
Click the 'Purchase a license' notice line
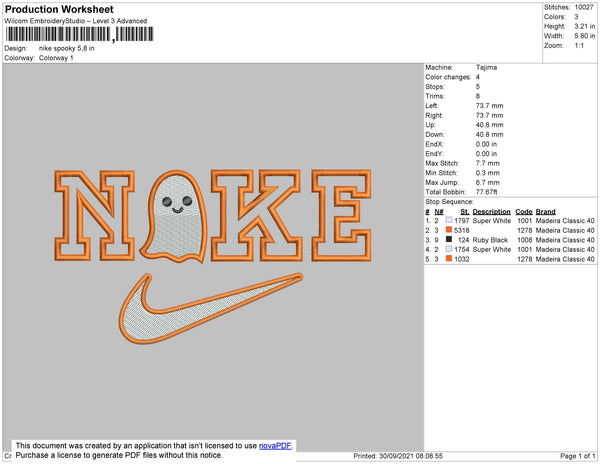pos(119,455)
